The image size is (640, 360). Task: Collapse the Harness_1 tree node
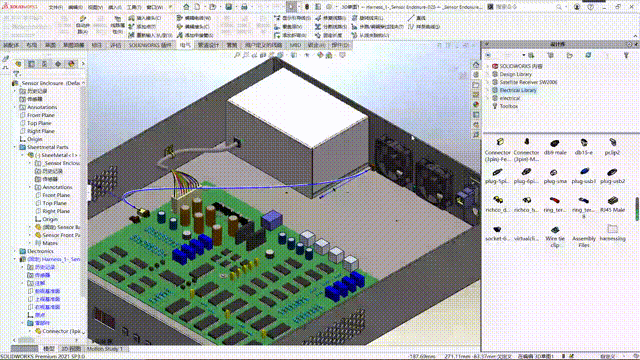[x=15, y=259]
